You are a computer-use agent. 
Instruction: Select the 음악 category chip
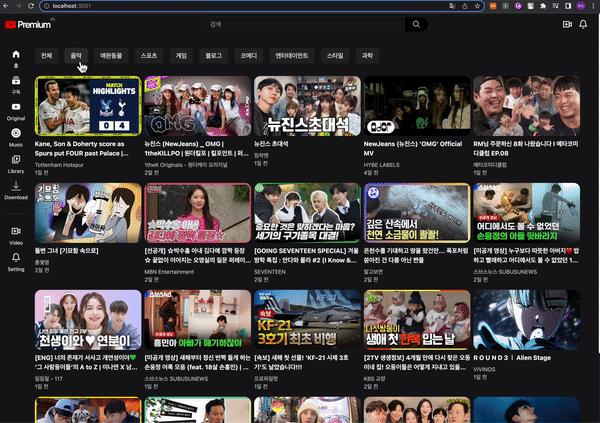click(x=76, y=56)
